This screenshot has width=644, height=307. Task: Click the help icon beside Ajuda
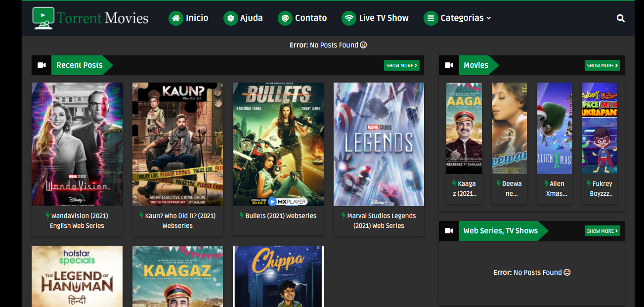230,18
